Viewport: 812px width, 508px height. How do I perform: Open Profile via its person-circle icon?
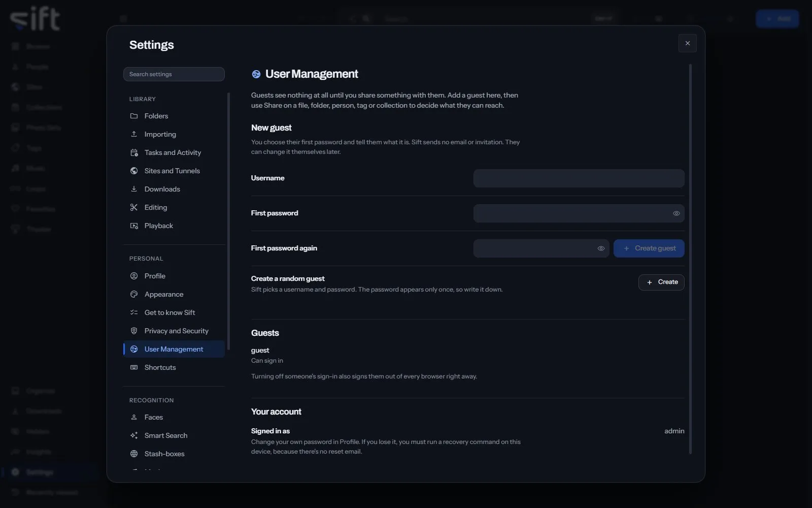pos(134,276)
